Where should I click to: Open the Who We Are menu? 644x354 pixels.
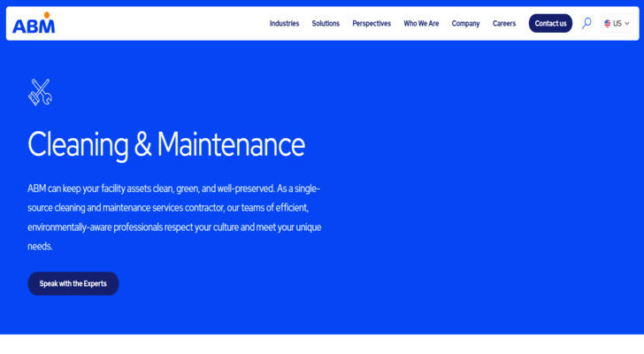421,23
